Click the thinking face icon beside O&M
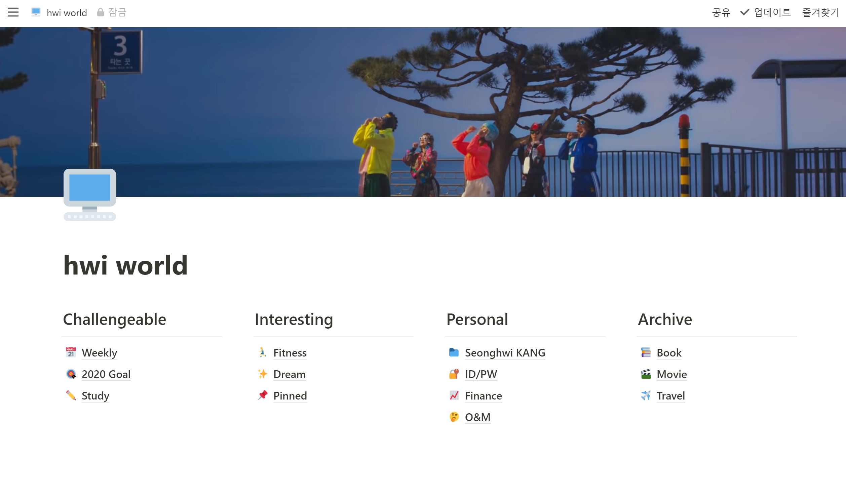 tap(454, 416)
